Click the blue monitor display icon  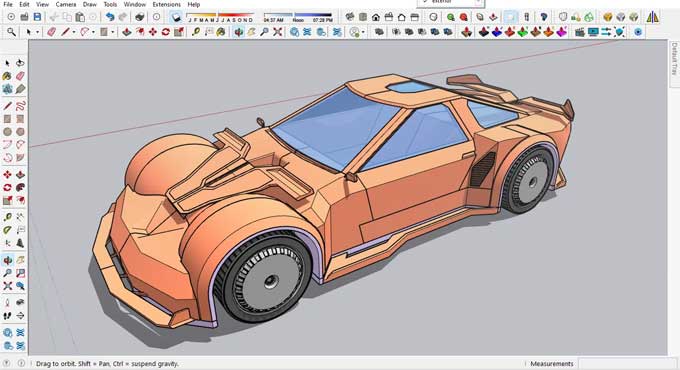pos(593,32)
